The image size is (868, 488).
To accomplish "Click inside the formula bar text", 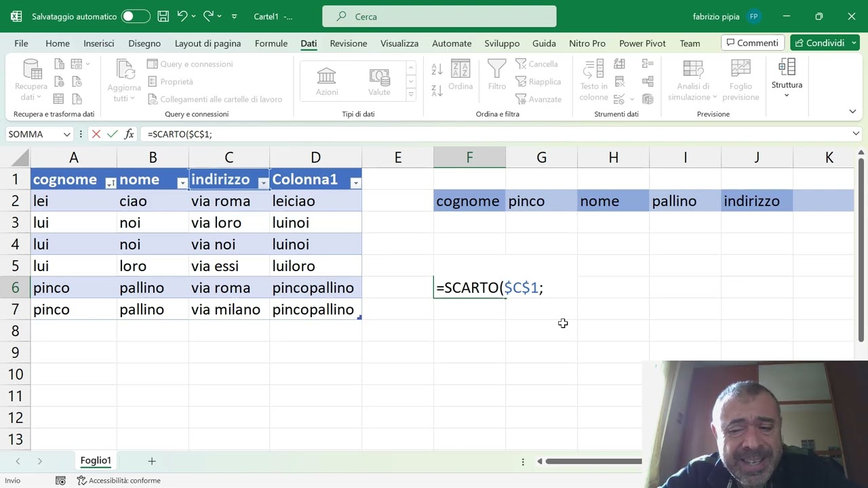I will pos(180,134).
